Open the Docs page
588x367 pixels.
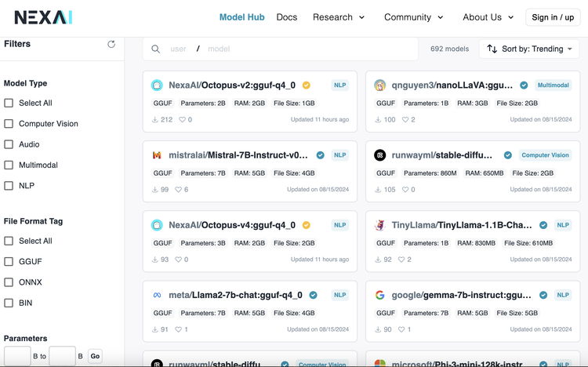point(287,17)
